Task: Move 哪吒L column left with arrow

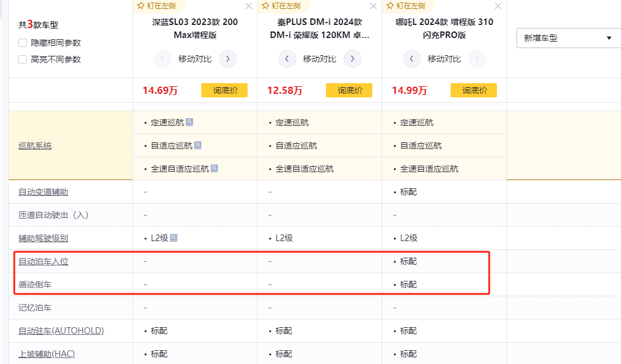Action: point(412,59)
